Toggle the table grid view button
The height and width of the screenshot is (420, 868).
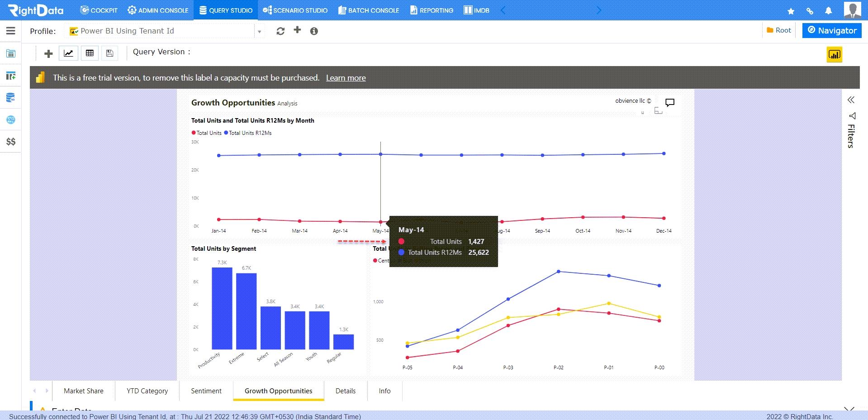pos(90,53)
